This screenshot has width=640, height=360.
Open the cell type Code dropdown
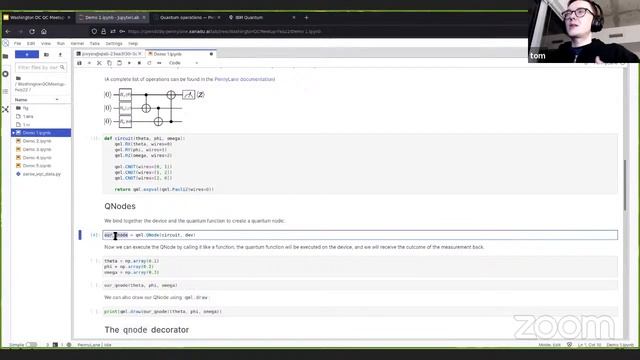(183, 63)
